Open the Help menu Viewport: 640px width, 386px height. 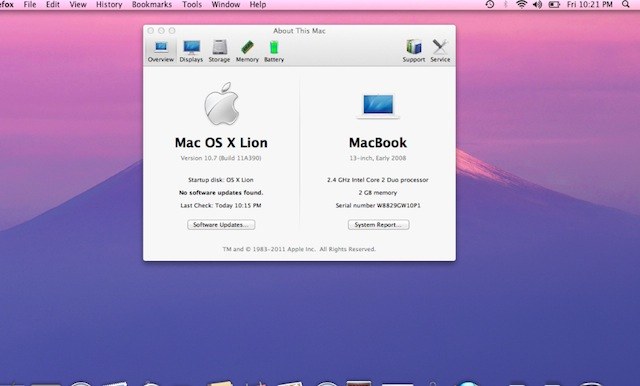point(258,4)
